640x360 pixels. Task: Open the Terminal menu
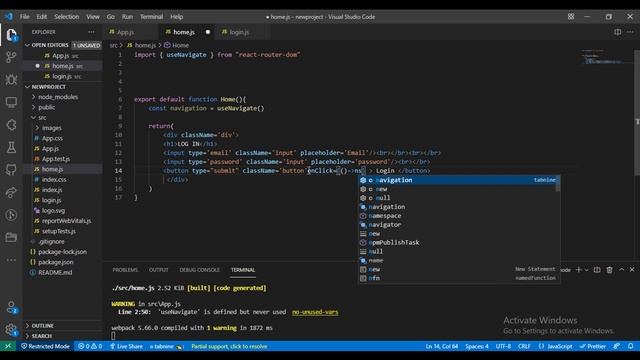pos(151,17)
